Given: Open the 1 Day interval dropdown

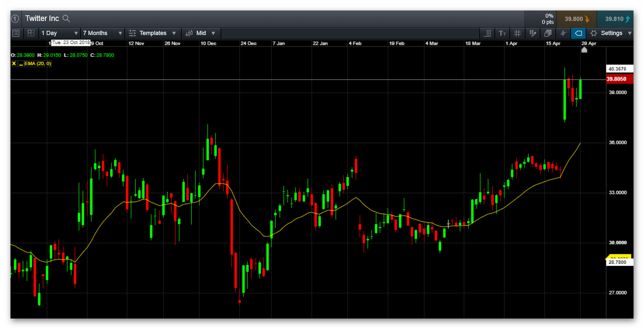Looking at the screenshot, I should 60,33.
